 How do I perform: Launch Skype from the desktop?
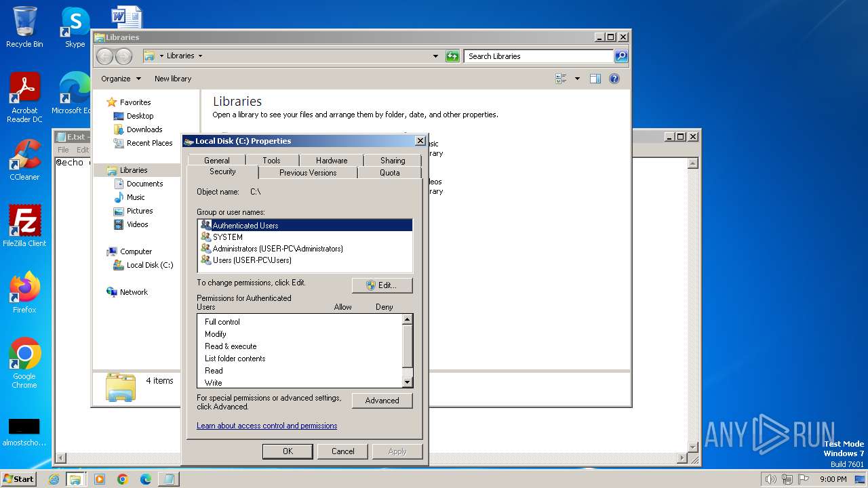(75, 27)
